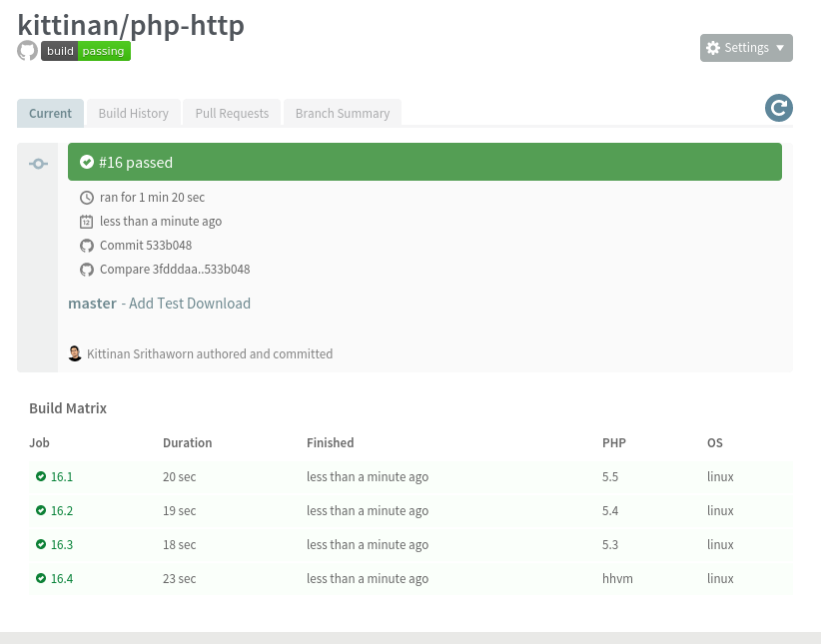Open job 16.1 link

point(62,476)
